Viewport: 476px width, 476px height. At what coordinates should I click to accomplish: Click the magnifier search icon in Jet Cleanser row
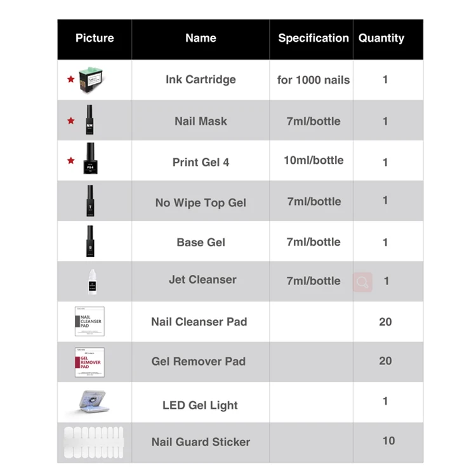[362, 282]
